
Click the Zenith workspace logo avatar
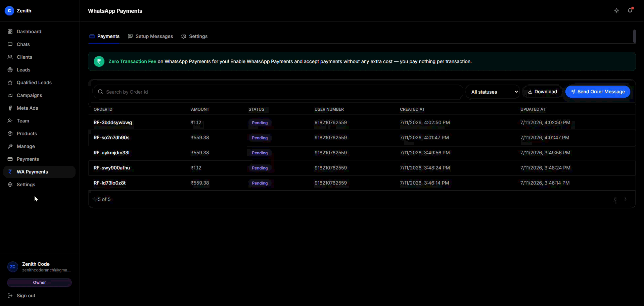click(x=9, y=11)
